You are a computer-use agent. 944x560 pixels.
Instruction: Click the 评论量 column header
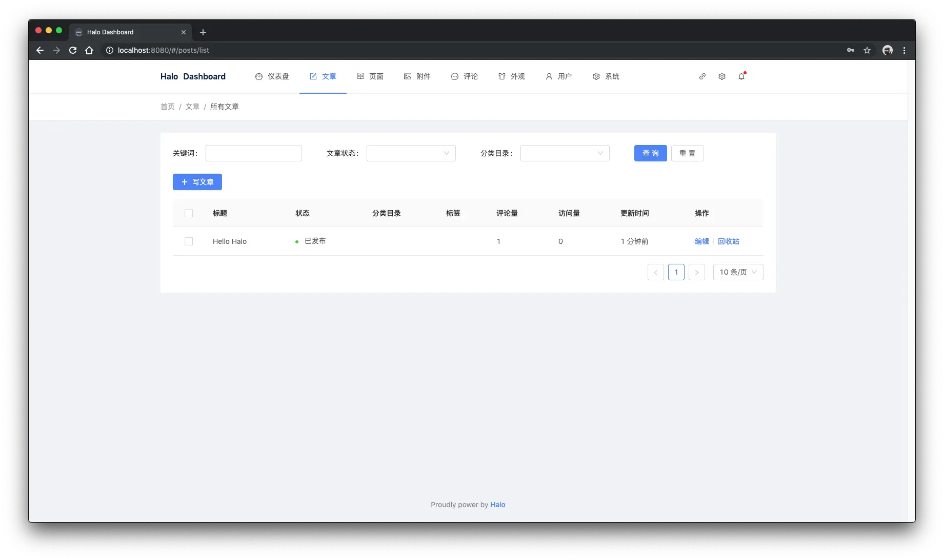507,213
